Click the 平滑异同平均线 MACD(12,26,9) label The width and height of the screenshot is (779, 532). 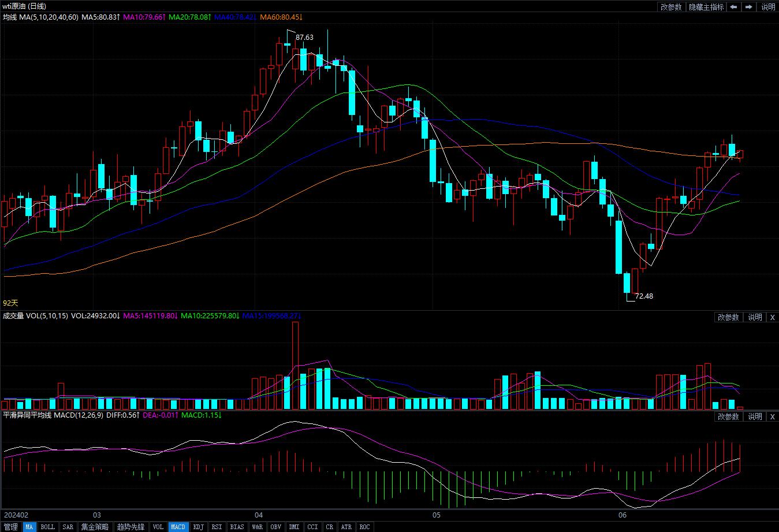coord(53,415)
